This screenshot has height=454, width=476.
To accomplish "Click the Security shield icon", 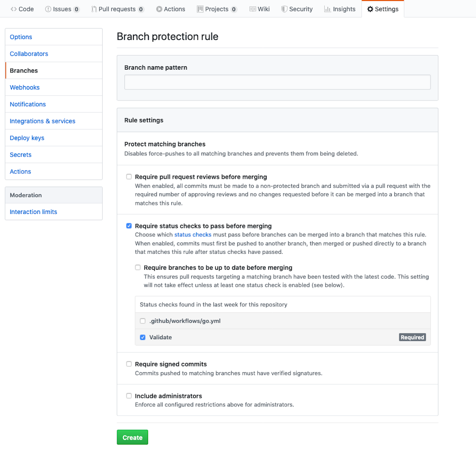I will point(284,9).
